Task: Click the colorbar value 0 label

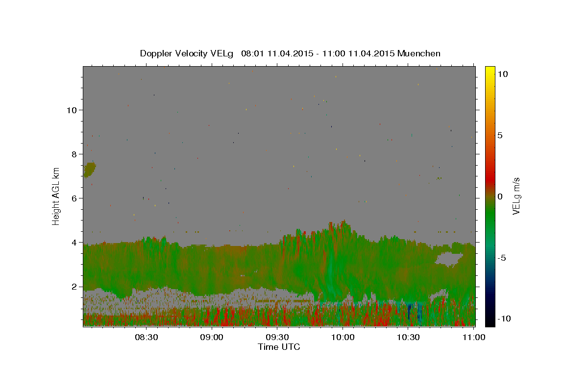Action: [500, 196]
